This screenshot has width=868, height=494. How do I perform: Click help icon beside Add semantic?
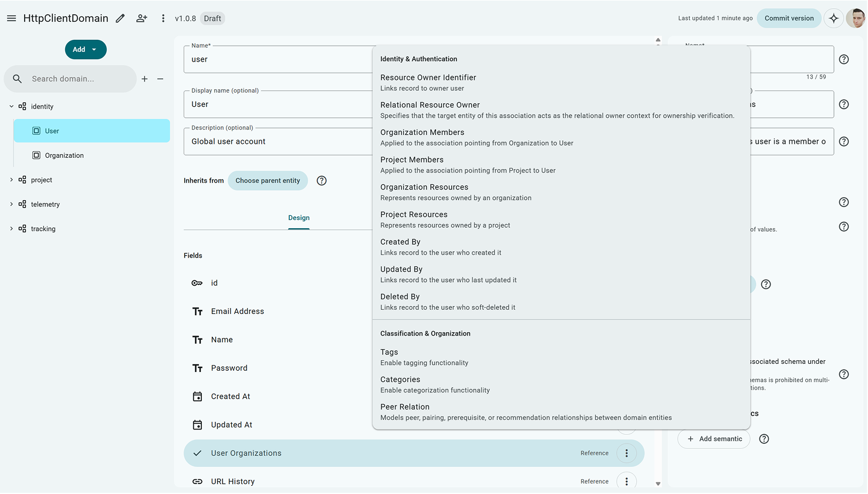[764, 439]
